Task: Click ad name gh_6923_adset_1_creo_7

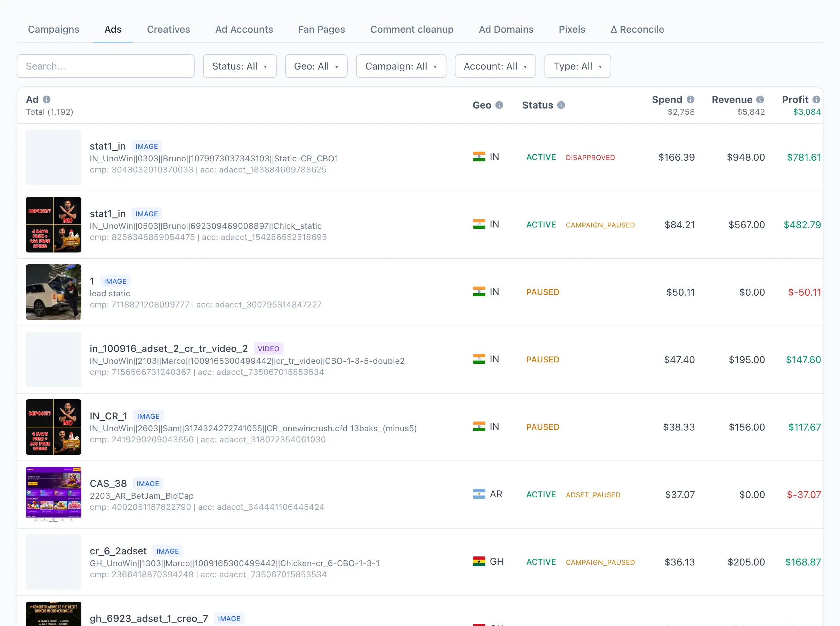Action: click(149, 618)
